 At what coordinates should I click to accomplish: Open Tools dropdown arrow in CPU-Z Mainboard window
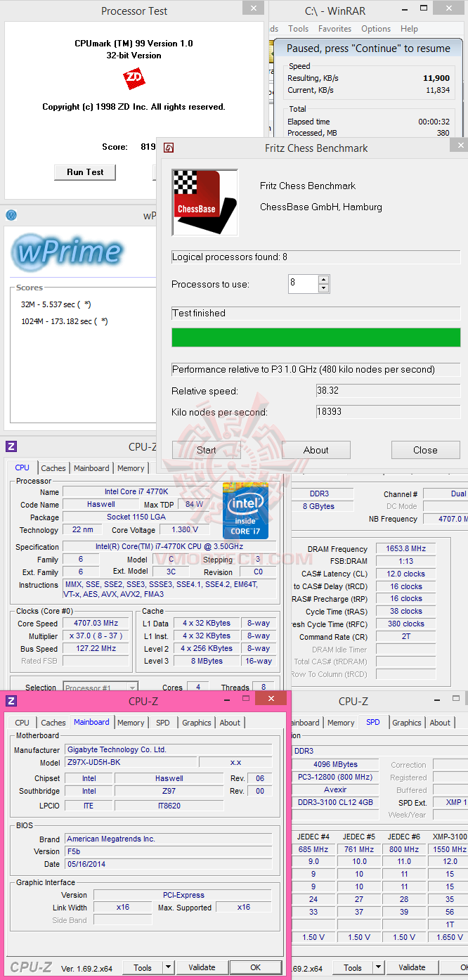(x=167, y=967)
